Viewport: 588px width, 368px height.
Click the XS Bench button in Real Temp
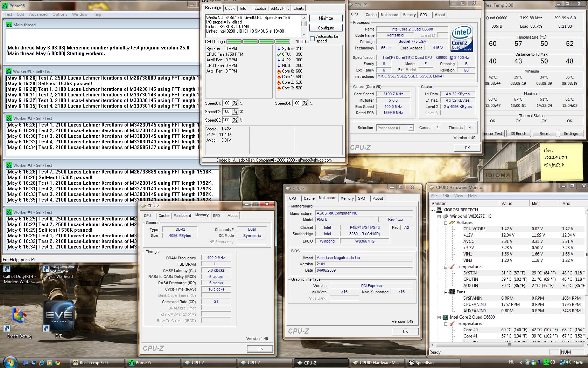(518, 134)
